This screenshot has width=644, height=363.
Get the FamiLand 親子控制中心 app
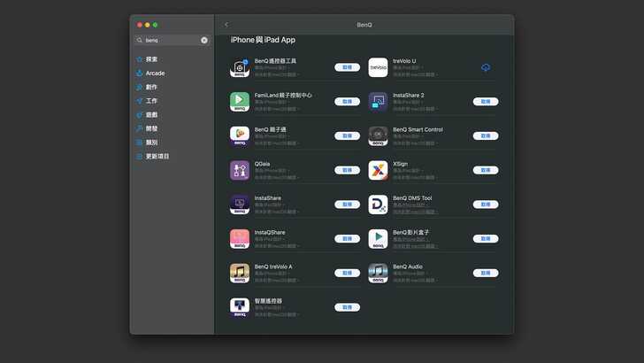(347, 102)
